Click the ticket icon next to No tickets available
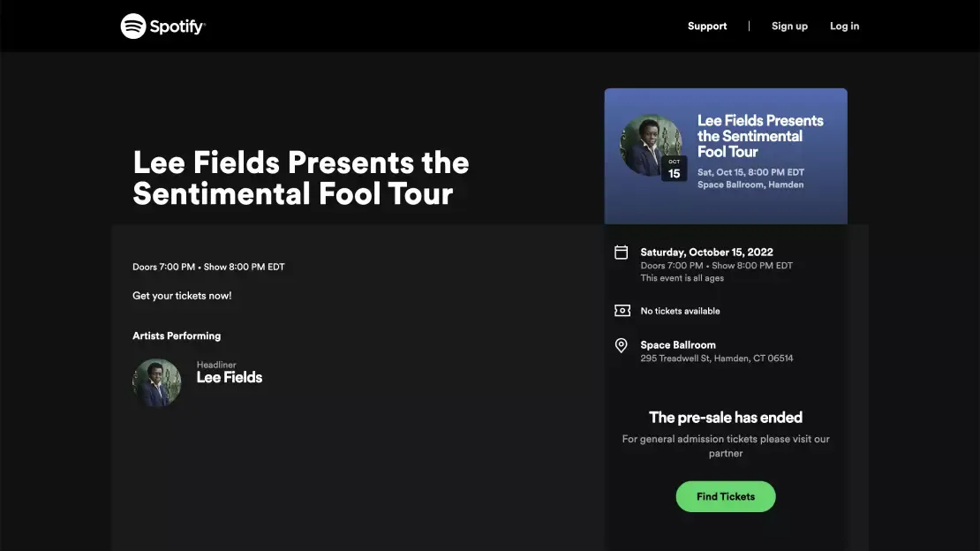The height and width of the screenshot is (551, 980). tap(622, 310)
